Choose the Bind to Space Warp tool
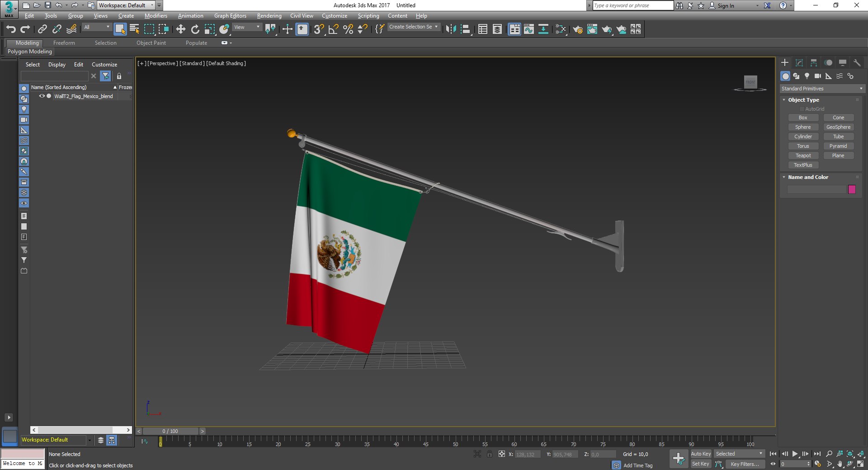Image resolution: width=868 pixels, height=470 pixels. pos(71,29)
